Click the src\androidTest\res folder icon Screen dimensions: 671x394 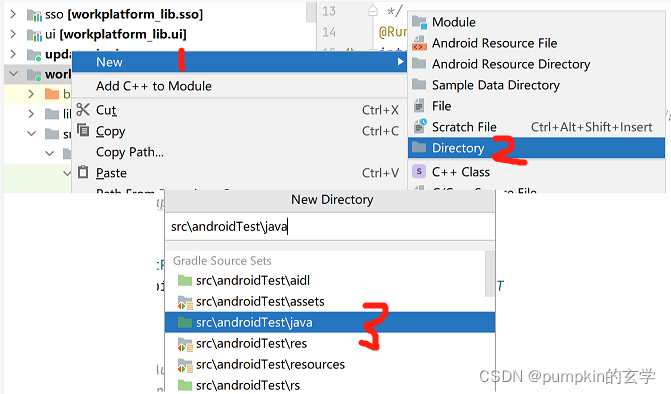pos(185,344)
